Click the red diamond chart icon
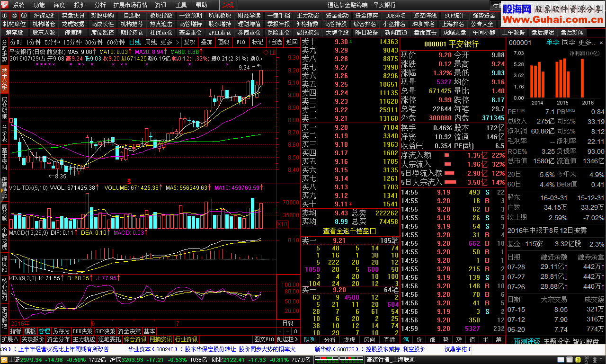This screenshot has height=364, width=606. (266, 52)
